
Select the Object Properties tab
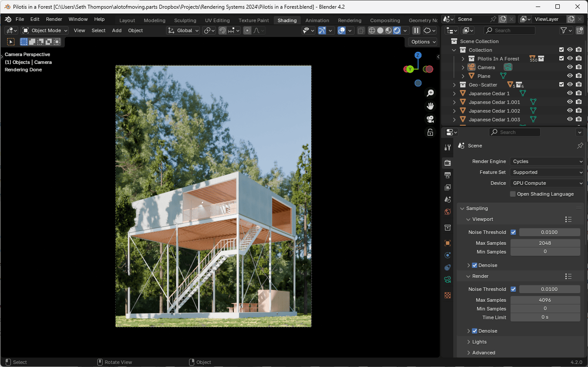point(448,243)
